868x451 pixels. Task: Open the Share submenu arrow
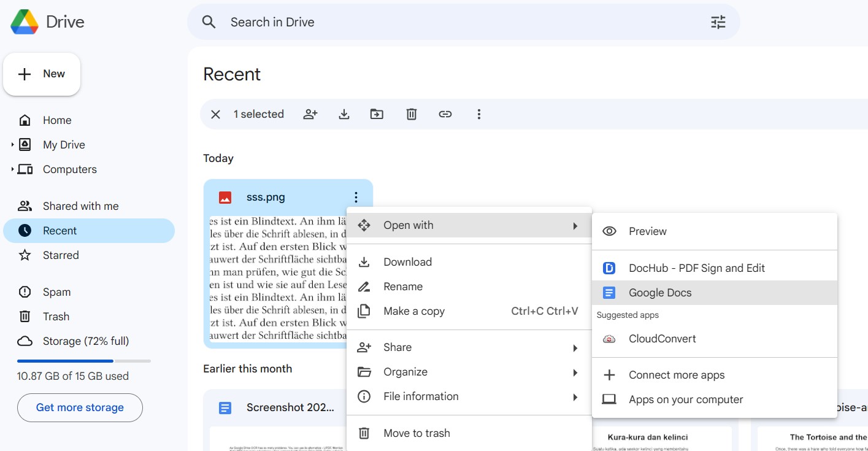click(x=575, y=347)
